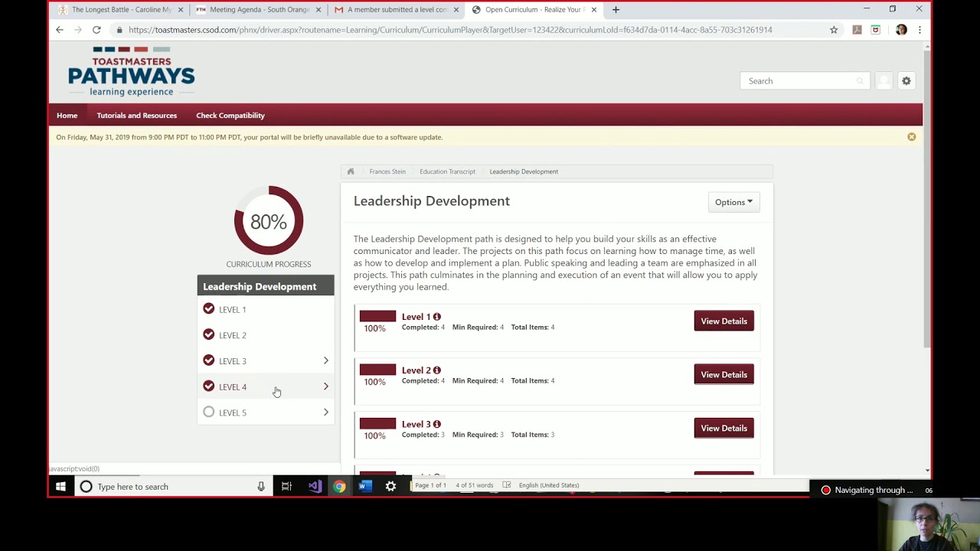Open Frances Stein breadcrumb link
Viewport: 980px width, 551px height.
387,171
